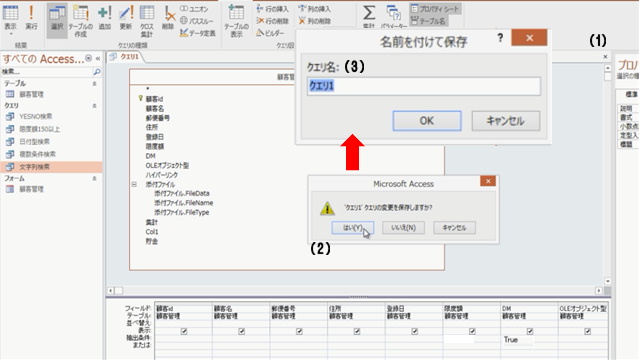
Task: Click the navigation pane 検索 box
Action: tap(47, 72)
